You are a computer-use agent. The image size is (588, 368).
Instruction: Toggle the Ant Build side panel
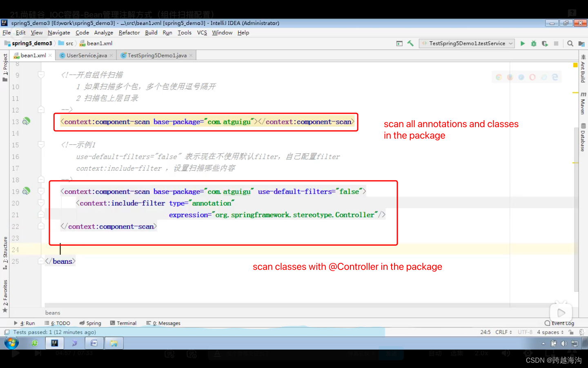tap(583, 69)
